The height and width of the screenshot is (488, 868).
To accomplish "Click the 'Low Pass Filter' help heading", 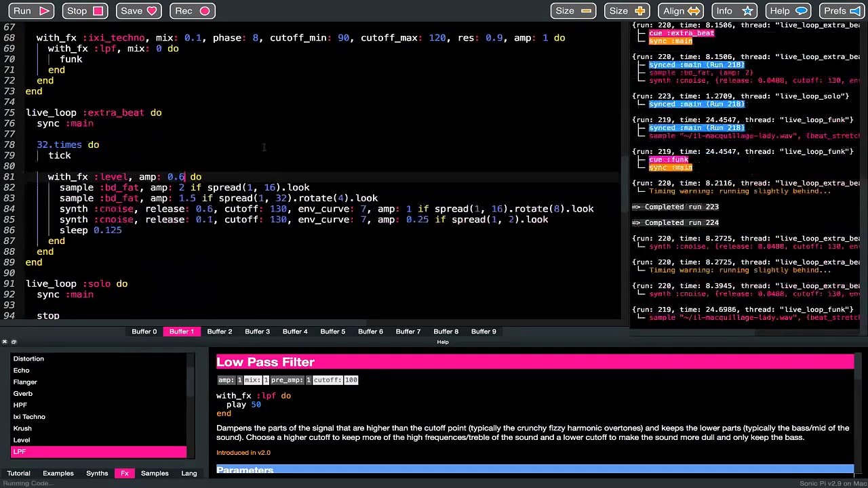I will coord(265,362).
